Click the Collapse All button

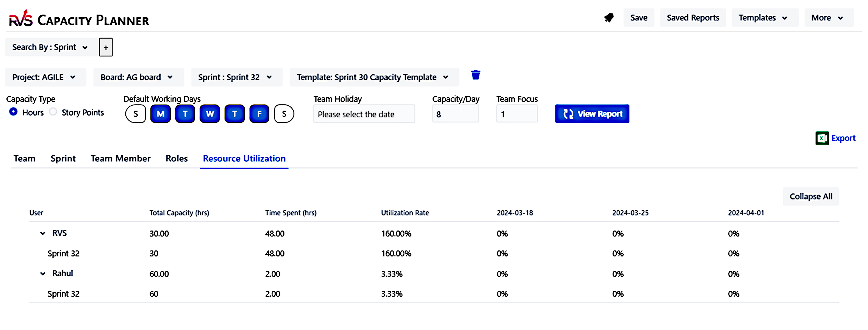coord(811,196)
